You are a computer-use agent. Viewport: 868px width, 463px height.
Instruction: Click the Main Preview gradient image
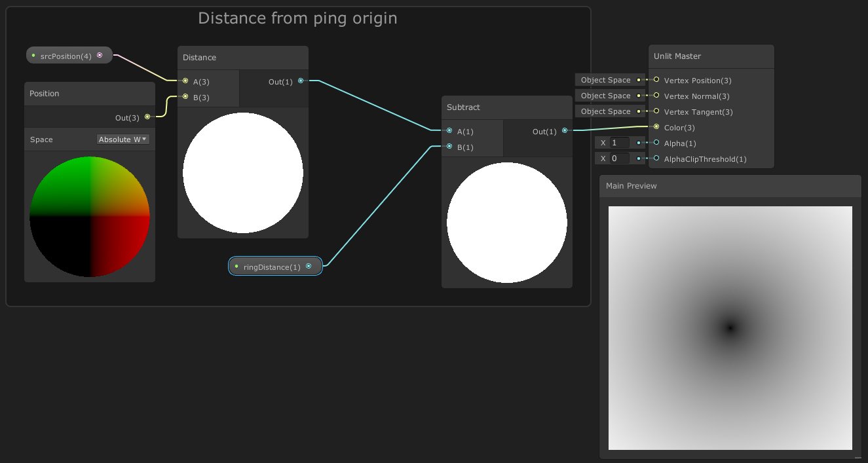coord(730,327)
